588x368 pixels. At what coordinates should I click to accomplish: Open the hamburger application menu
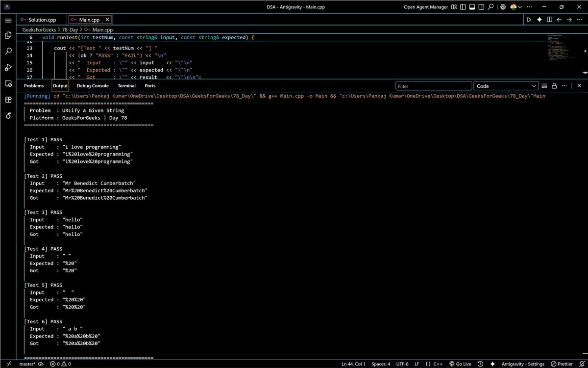click(x=8, y=20)
